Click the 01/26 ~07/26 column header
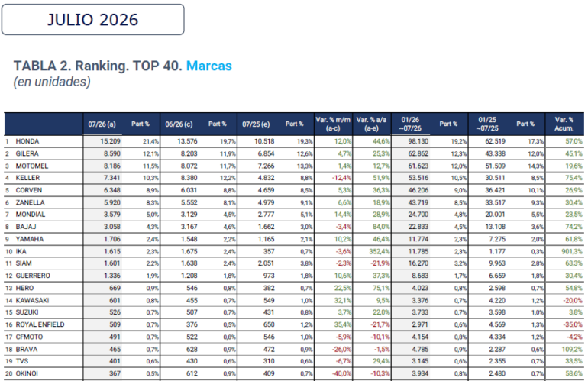The image size is (588, 381). coord(410,124)
